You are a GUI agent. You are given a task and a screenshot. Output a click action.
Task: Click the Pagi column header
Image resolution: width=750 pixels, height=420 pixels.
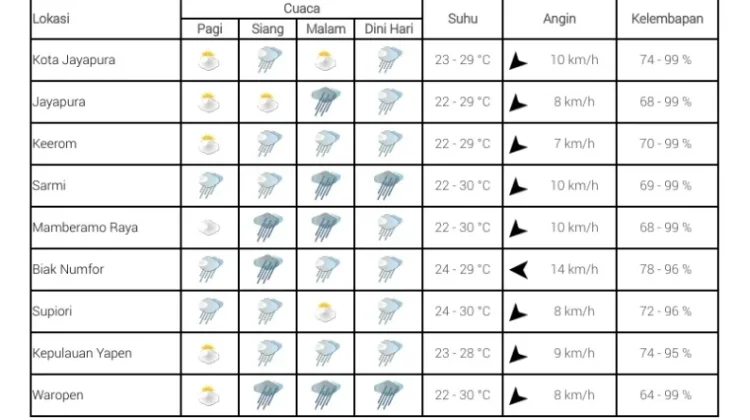click(210, 29)
